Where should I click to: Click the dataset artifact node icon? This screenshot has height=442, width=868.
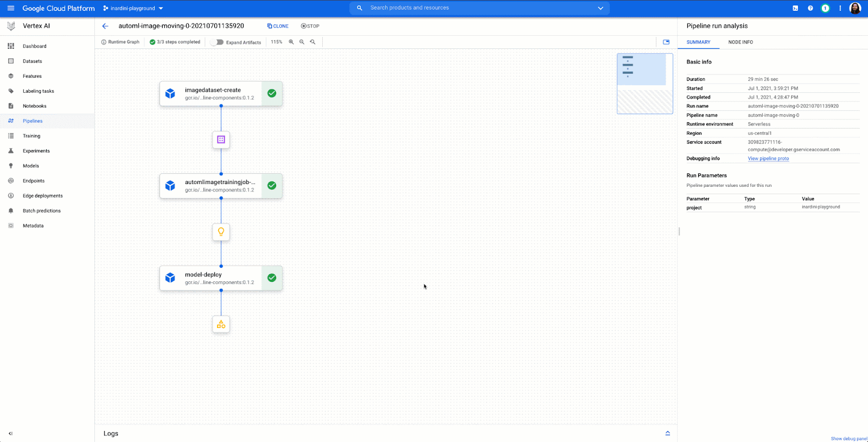[x=221, y=140]
